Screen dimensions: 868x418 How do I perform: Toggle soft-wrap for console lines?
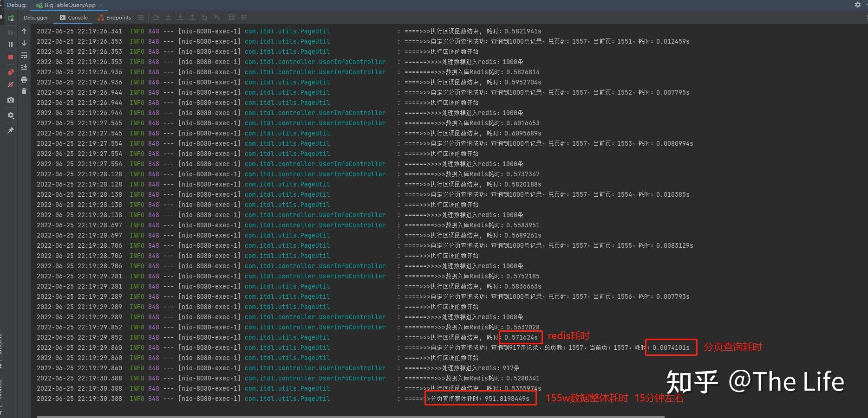(25, 55)
